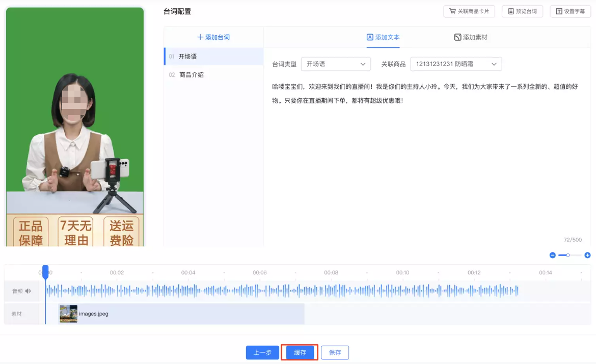
Task: Click the timeline zoom-out minus icon
Action: pyautogui.click(x=552, y=255)
